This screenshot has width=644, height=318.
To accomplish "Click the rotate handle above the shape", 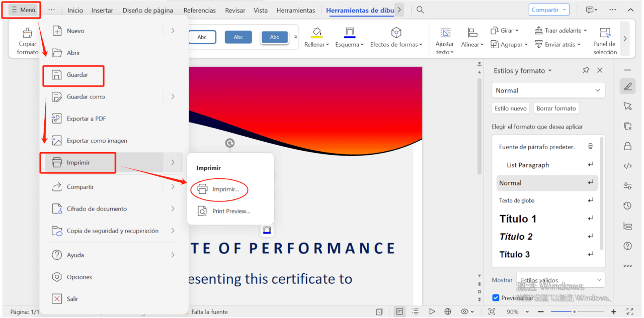I will [x=230, y=143].
